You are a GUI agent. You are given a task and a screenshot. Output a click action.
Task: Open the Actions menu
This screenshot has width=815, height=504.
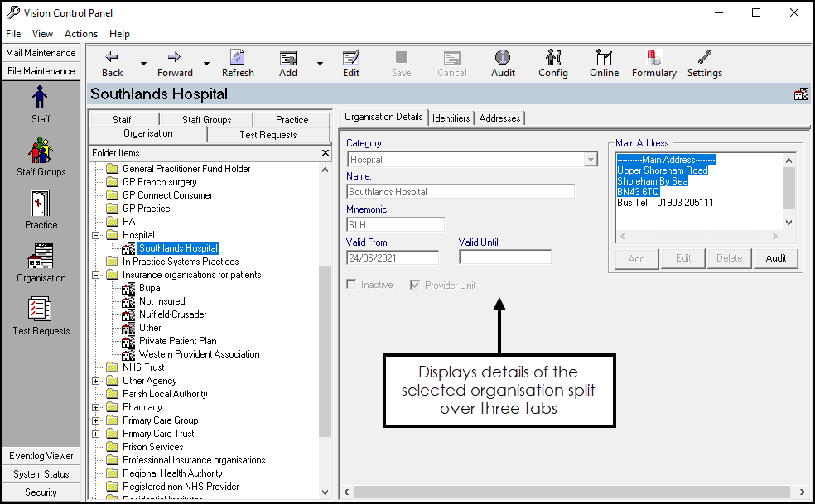point(81,34)
